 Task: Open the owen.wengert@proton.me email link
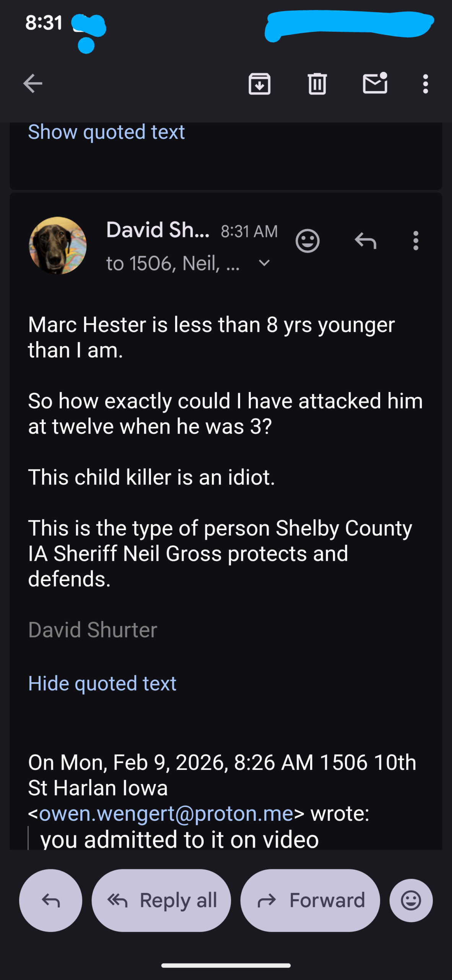pos(166,813)
